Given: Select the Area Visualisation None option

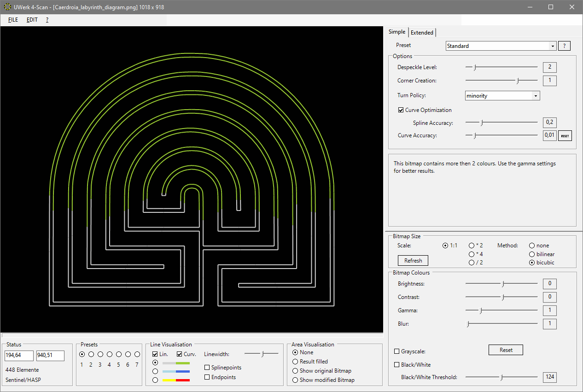Looking at the screenshot, I should coord(295,352).
